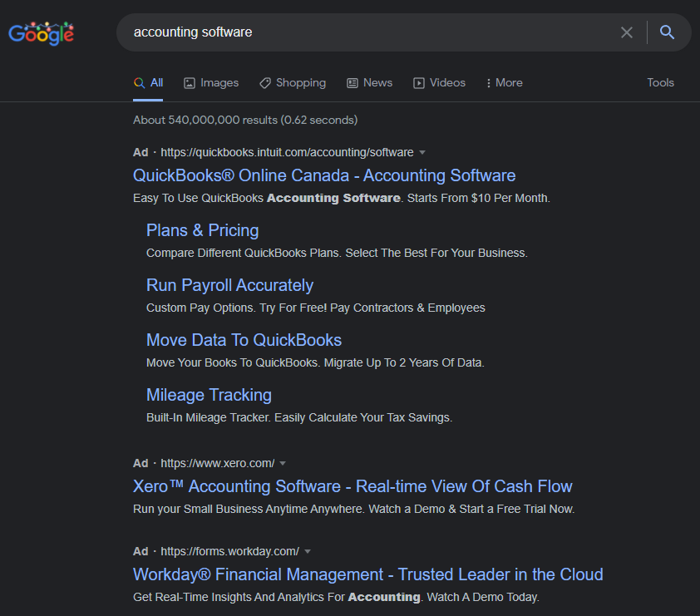The image size is (700, 616).
Task: Click 'Easy To Use QuickBooks' description text
Action: coord(342,198)
